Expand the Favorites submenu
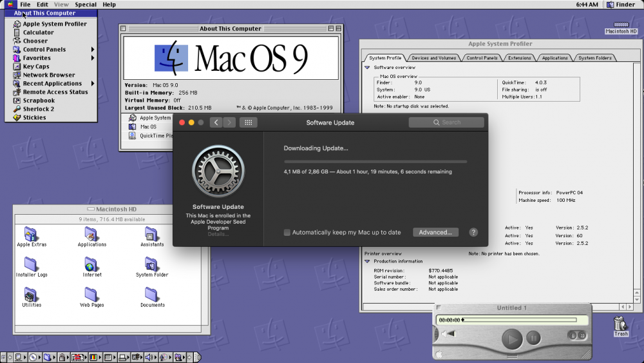This screenshot has width=644, height=363. [51, 58]
